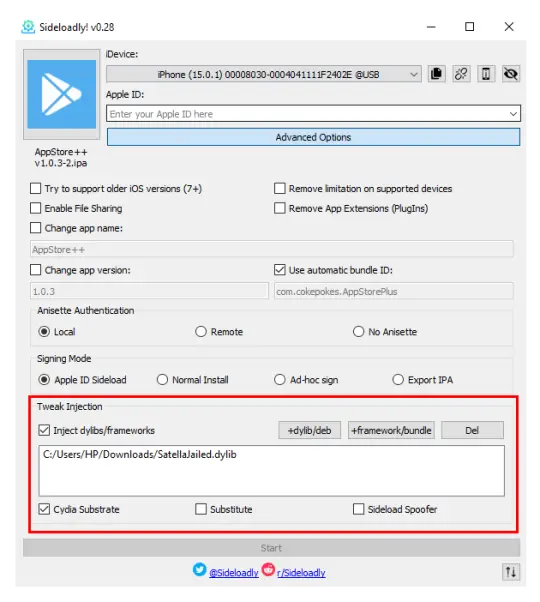Click the Reddit icon
540x602 pixels.
click(x=268, y=569)
